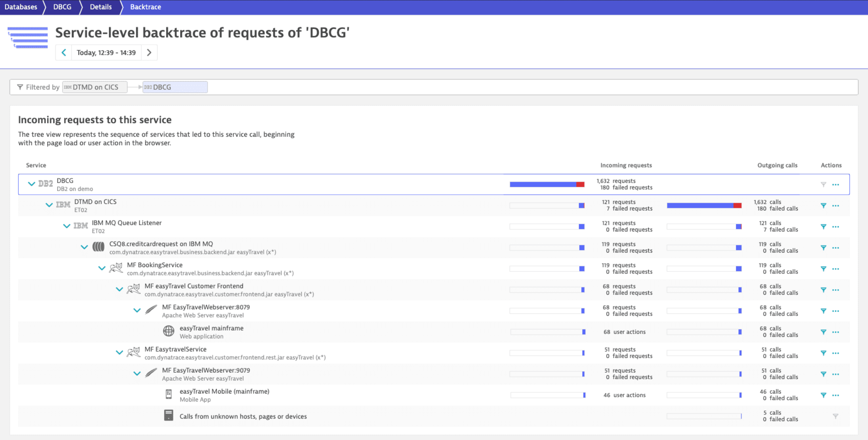Screen dimensions: 868x440
Task: Click filter icon in IBM MQ Queue Listener row
Action: tap(823, 227)
